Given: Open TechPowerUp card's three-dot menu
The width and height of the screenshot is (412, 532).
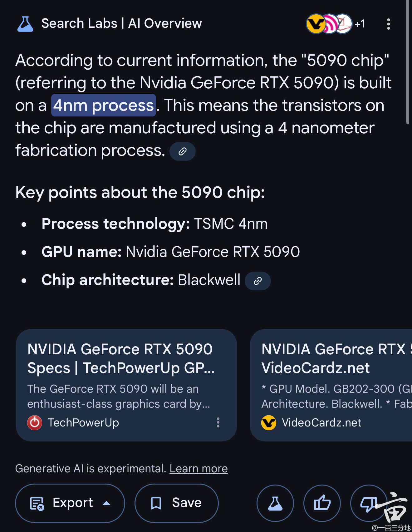Looking at the screenshot, I should coord(218,422).
